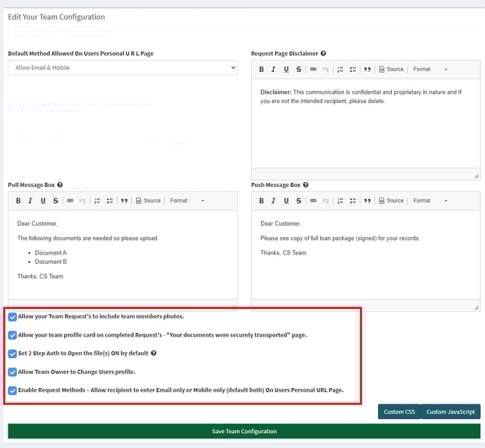Apply Strikethrough in Request Page Disclaimer editor
The height and width of the screenshot is (448, 485).
(x=299, y=69)
